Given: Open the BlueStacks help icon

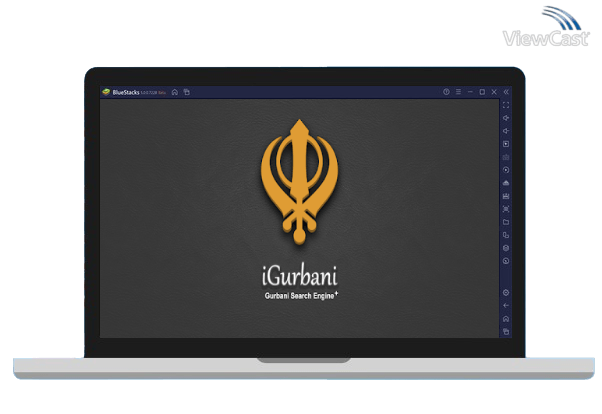Looking at the screenshot, I should point(446,92).
